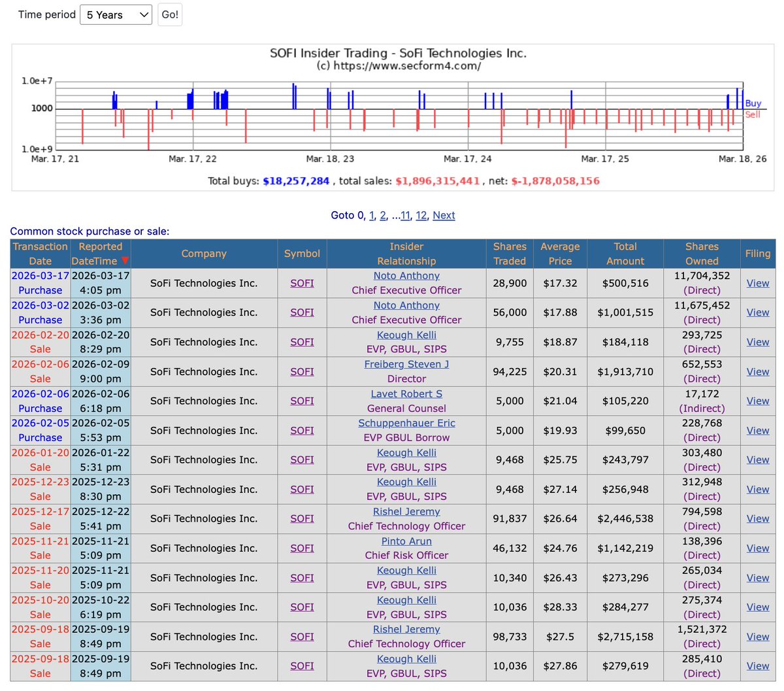
Task: Sort by the Shares Traded column header
Action: point(510,254)
